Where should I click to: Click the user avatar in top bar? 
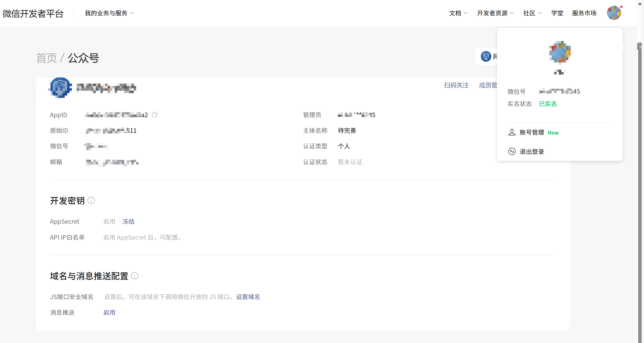[x=614, y=13]
